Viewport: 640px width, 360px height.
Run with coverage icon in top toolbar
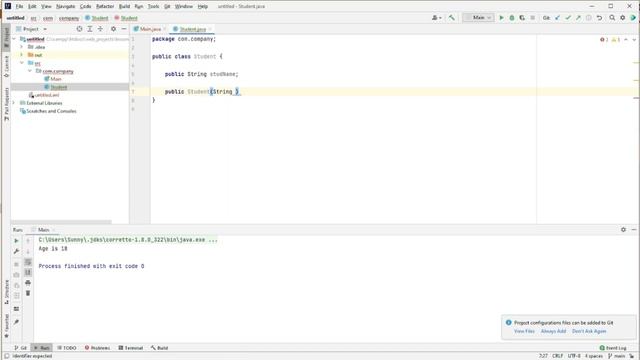522,18
